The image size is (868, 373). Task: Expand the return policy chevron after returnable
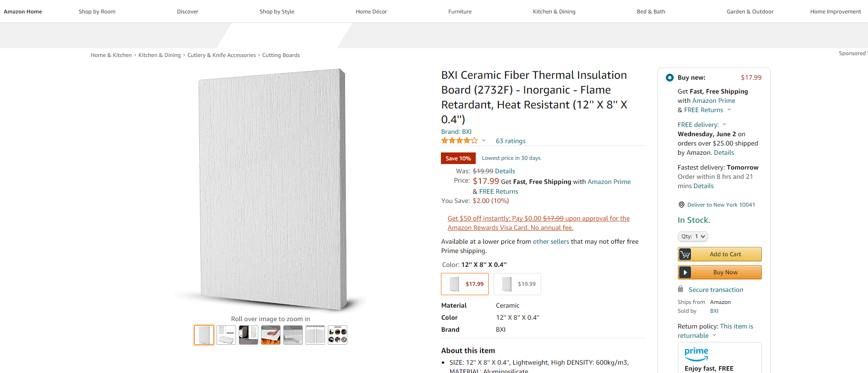click(x=714, y=335)
